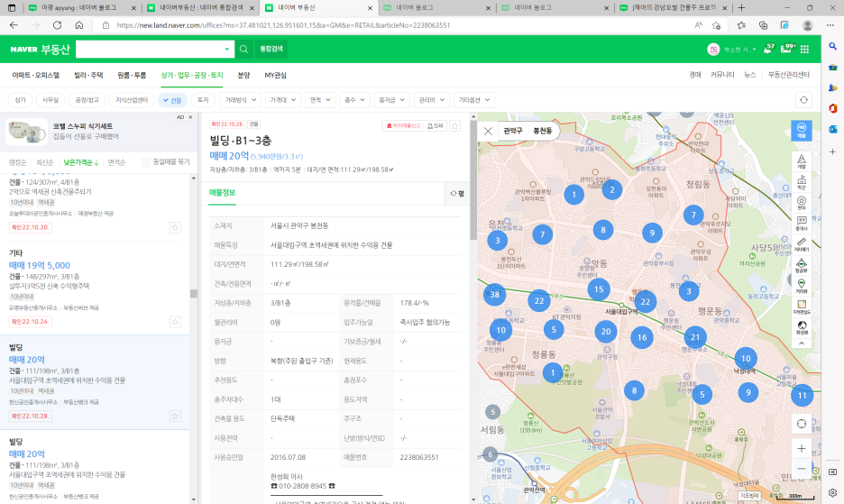Open 아파트·오피스텔 menu

pos(36,76)
